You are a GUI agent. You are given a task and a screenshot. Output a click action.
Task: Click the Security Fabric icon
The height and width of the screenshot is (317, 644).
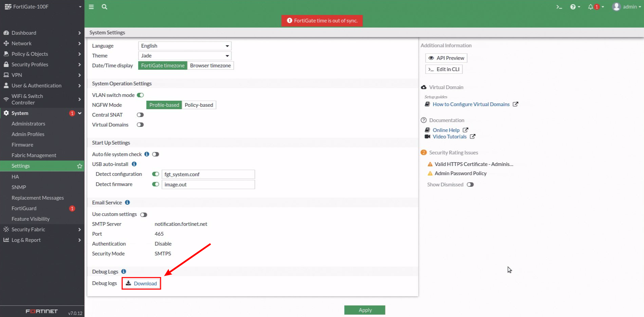(6, 230)
